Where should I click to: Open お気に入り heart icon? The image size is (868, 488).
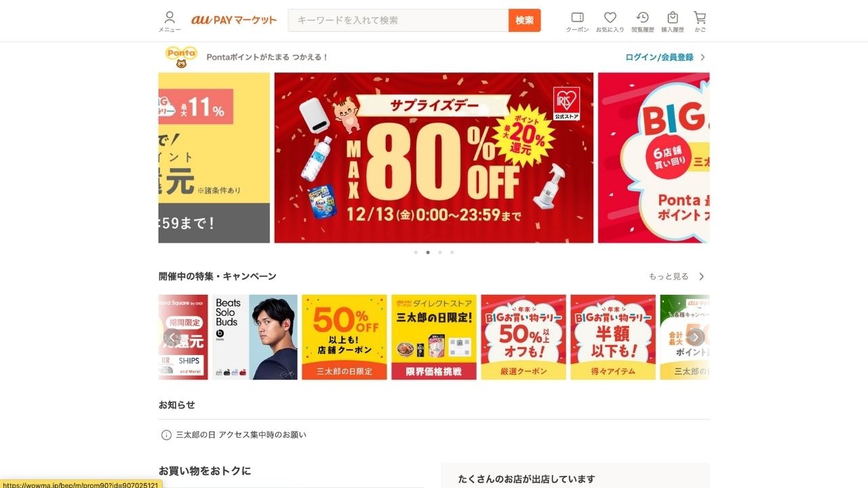point(610,21)
